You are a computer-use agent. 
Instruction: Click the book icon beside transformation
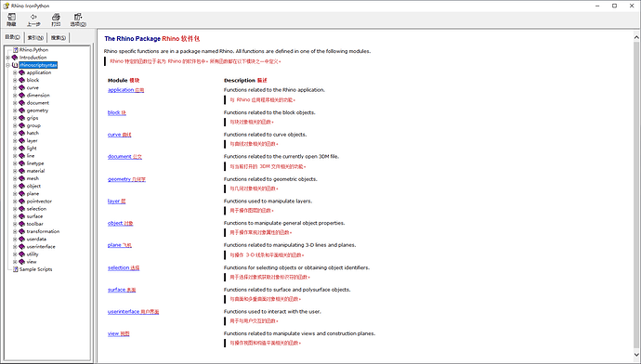22,231
